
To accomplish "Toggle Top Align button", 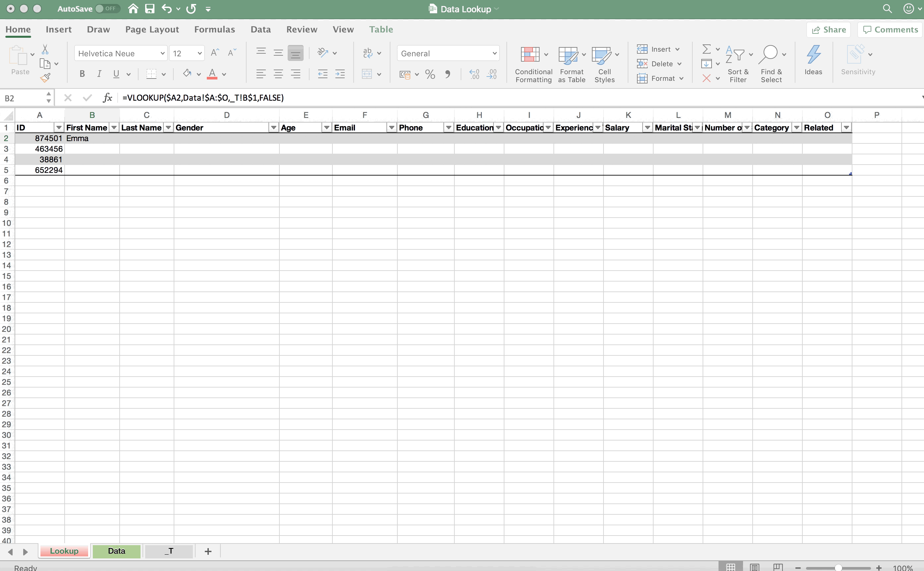I will [261, 52].
